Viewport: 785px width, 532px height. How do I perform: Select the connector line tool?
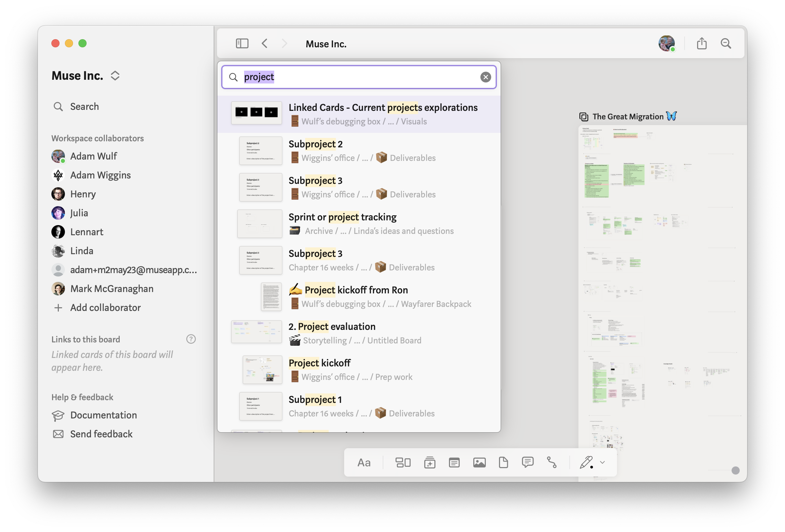click(x=551, y=462)
